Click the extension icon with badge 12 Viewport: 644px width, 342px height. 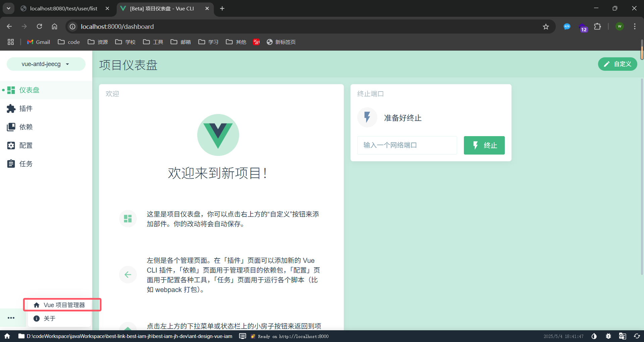point(583,27)
